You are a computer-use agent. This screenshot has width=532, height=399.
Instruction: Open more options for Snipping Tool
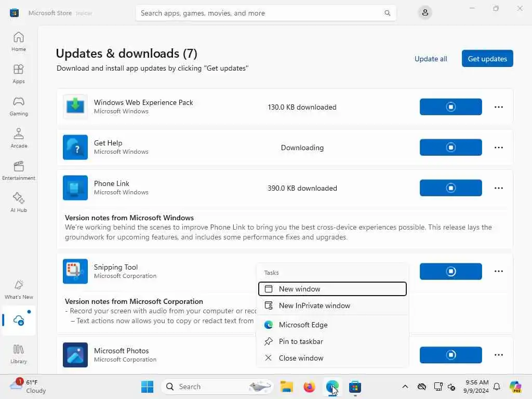498,271
